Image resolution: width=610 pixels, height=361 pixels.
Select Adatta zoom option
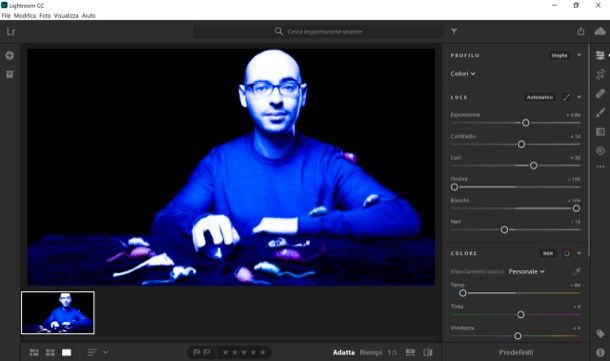pyautogui.click(x=344, y=352)
